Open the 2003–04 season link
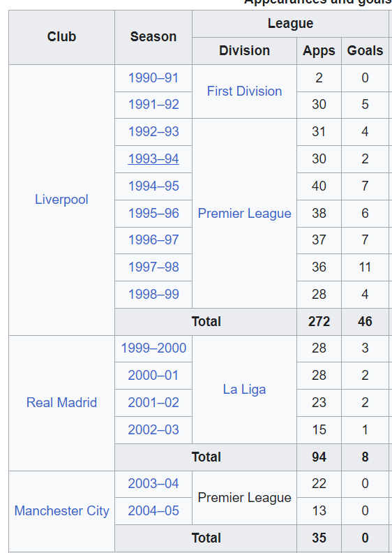 point(153,483)
